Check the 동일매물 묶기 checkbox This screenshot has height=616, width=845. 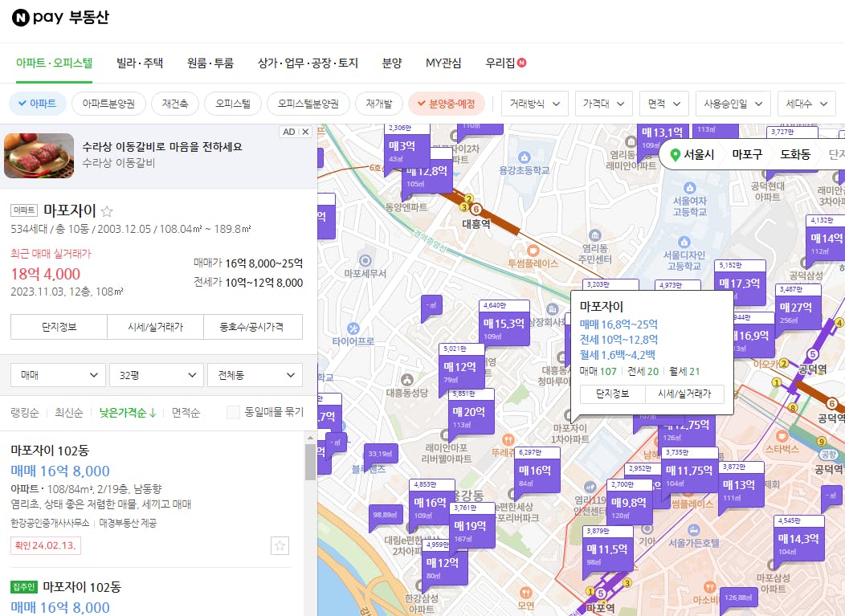[x=234, y=412]
